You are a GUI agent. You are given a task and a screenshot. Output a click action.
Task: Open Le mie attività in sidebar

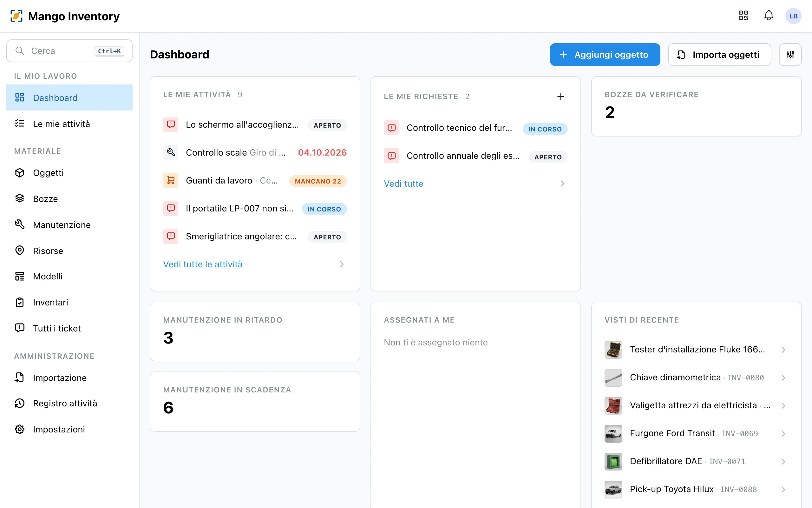tap(69, 124)
